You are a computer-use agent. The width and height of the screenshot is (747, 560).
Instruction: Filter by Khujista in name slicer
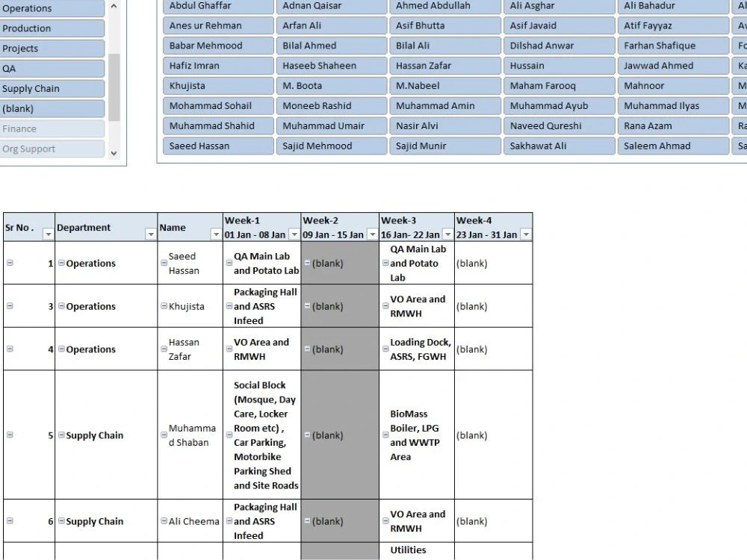click(218, 85)
